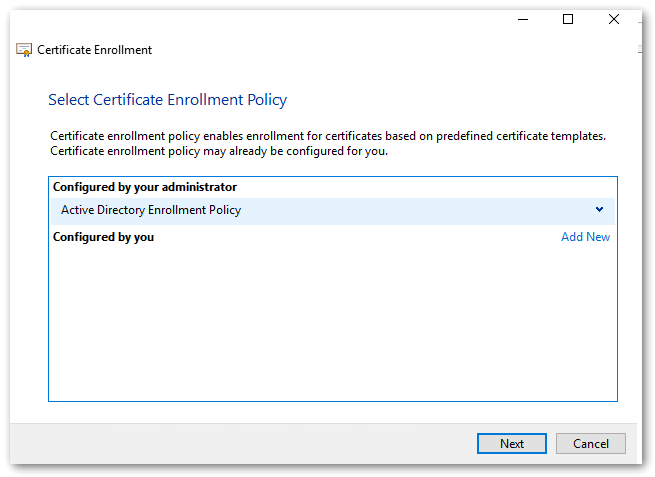
Task: Click the Select Certificate Enrollment Policy heading
Action: pos(167,100)
